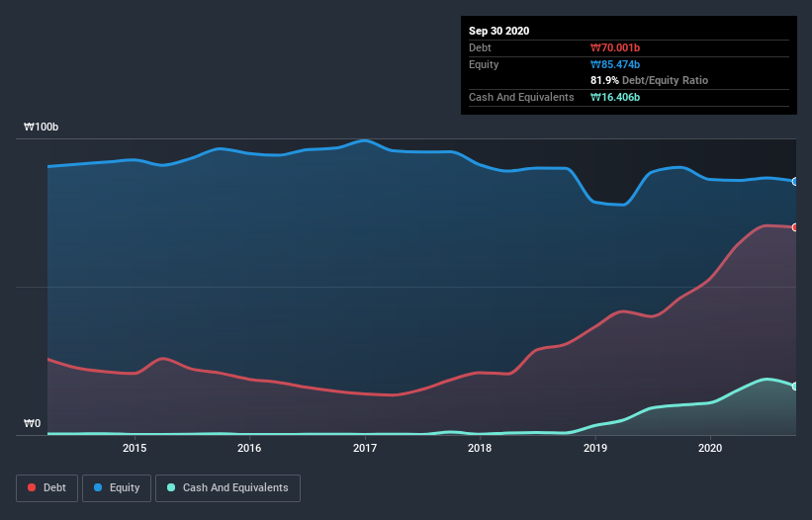Click the ₩70.001b debt value in tooltip

tap(615, 47)
